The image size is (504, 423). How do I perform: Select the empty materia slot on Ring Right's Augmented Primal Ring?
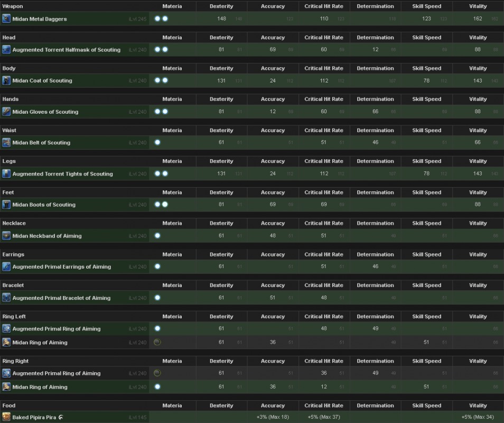[x=157, y=373]
